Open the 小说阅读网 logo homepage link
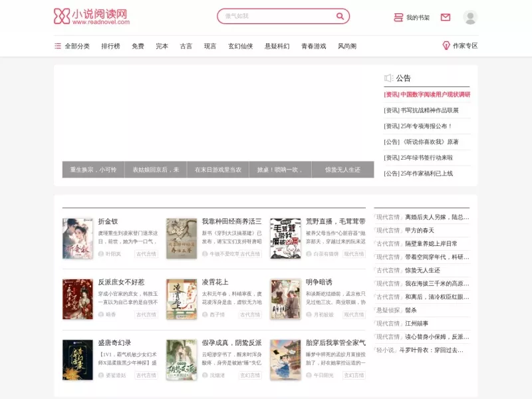 pyautogui.click(x=92, y=16)
